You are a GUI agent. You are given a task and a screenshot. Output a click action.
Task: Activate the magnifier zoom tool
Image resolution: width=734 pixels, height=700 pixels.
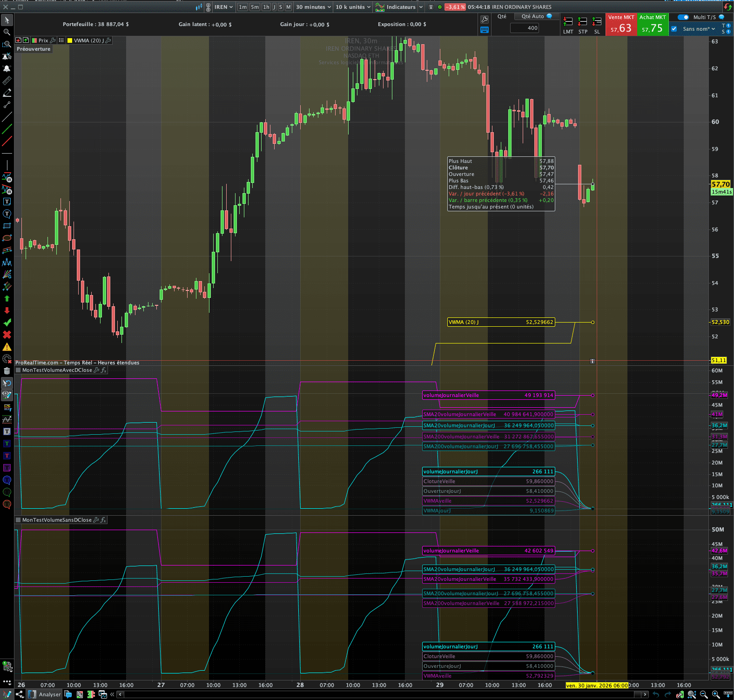(x=7, y=32)
